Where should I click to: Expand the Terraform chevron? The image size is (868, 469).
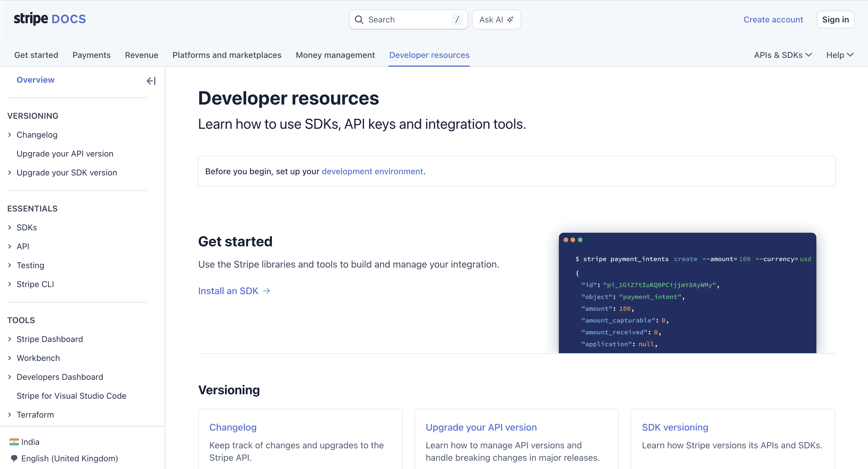tap(9, 414)
